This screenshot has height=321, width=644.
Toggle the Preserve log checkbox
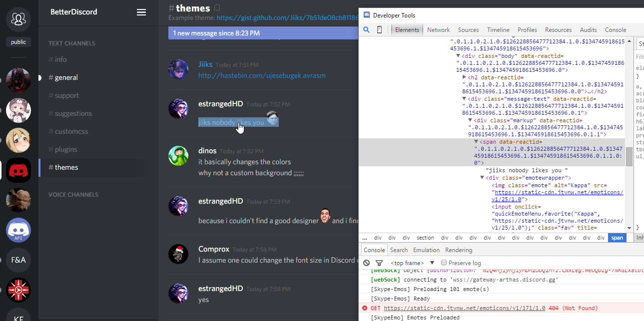[444, 263]
